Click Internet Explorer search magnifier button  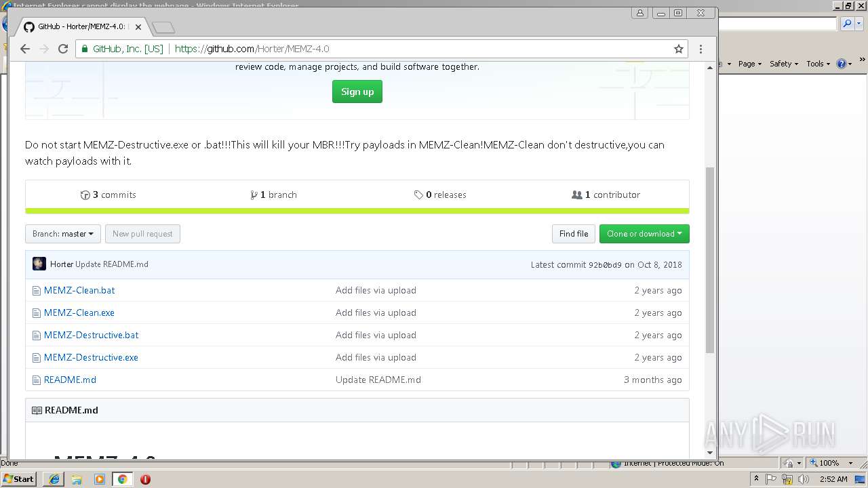coord(847,24)
